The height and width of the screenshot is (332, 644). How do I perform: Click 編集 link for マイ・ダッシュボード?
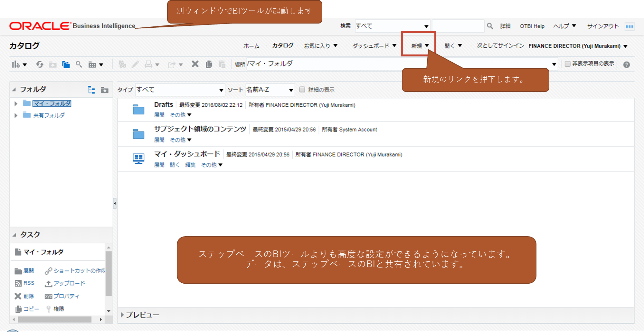coord(190,165)
